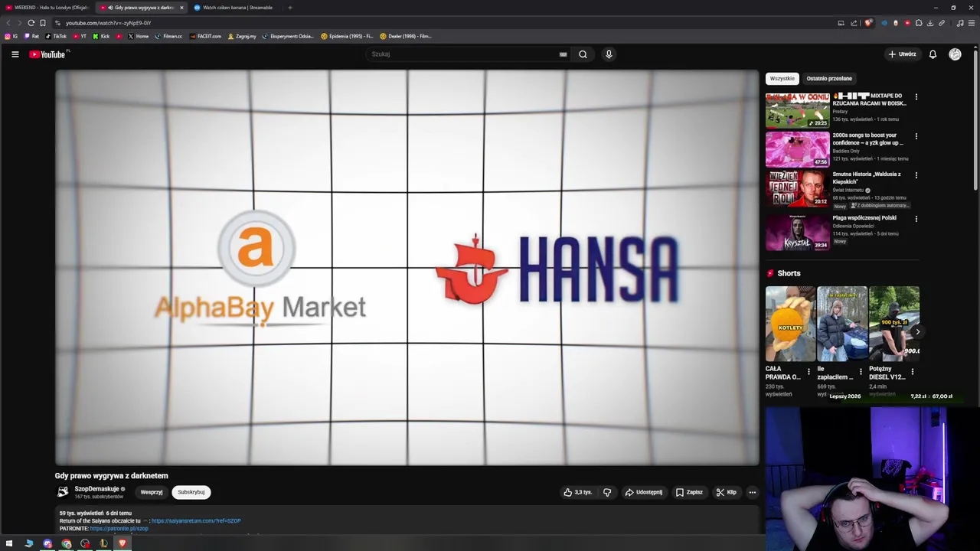Show next Shorts with the right arrow

click(x=917, y=331)
